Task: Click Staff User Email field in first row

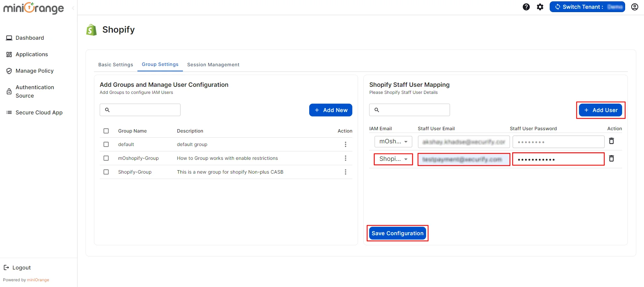Action: pyautogui.click(x=464, y=142)
